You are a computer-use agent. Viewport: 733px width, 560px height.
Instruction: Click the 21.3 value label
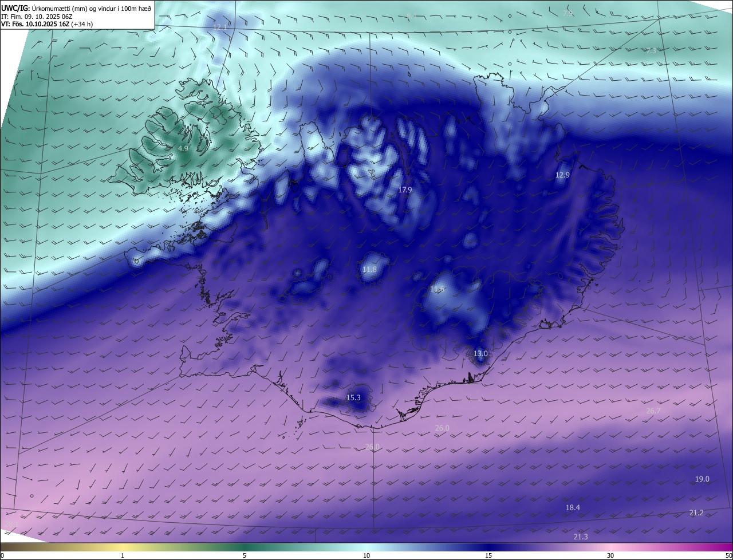pos(580,537)
